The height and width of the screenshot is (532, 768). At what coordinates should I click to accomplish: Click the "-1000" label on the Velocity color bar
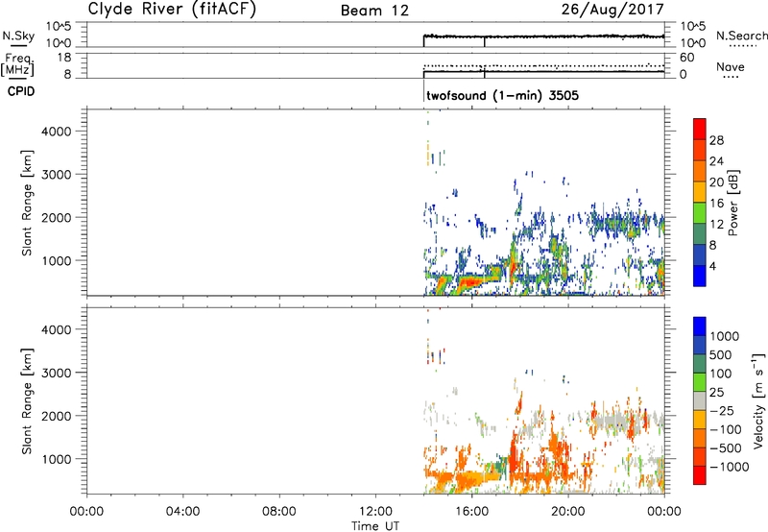tap(730, 467)
